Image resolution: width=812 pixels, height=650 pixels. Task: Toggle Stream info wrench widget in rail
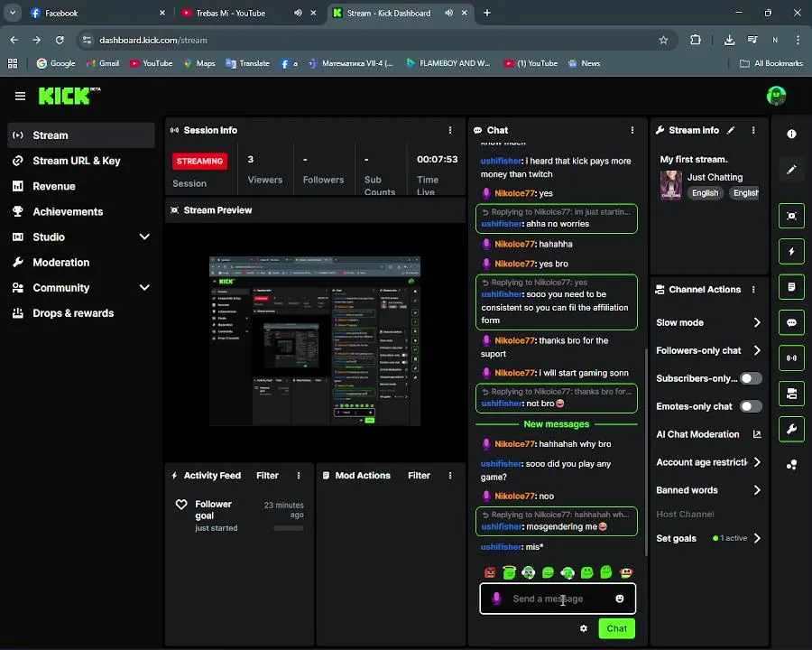[x=791, y=429]
